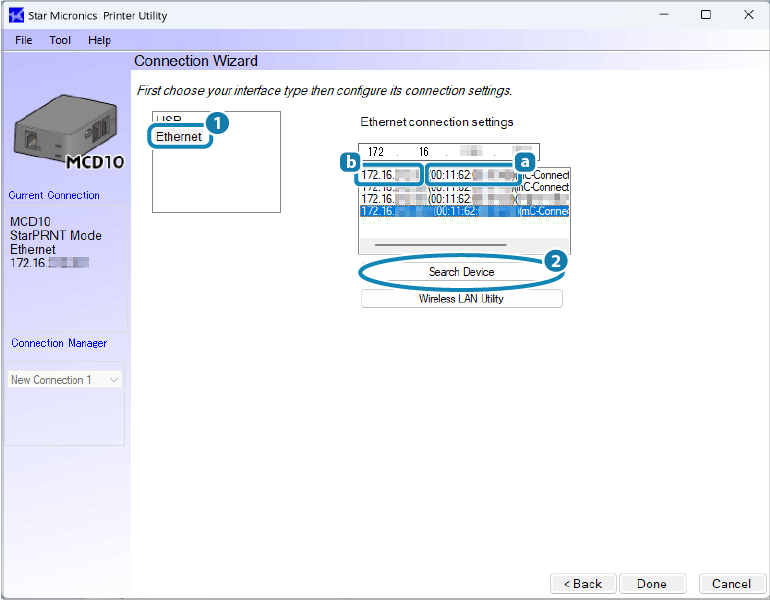
Task: Click the first IP octet field showing 172
Action: click(376, 152)
